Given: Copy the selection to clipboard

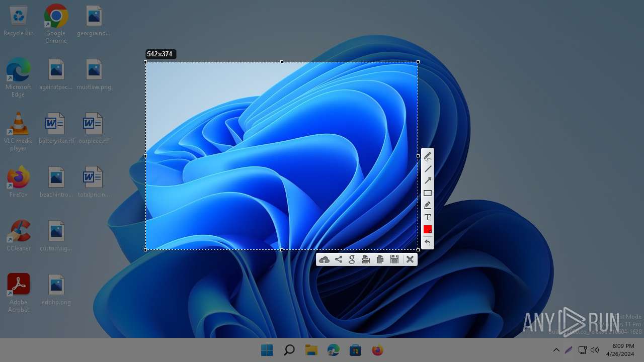Looking at the screenshot, I should [x=380, y=259].
